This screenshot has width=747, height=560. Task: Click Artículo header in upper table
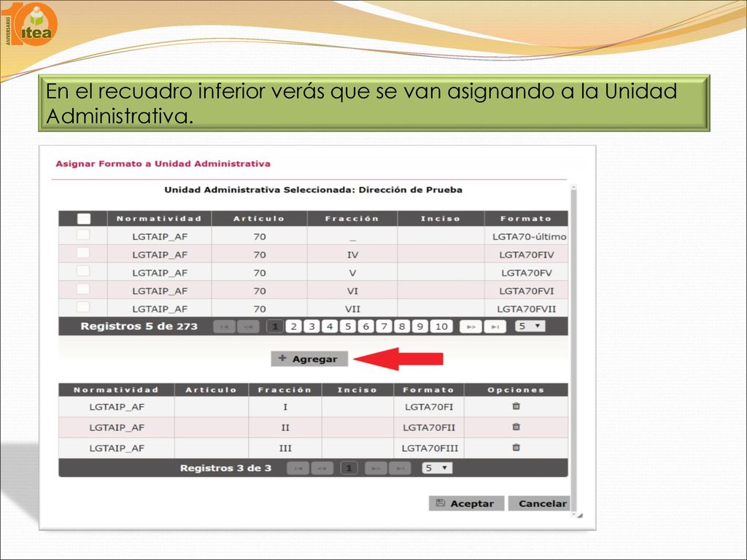259,219
